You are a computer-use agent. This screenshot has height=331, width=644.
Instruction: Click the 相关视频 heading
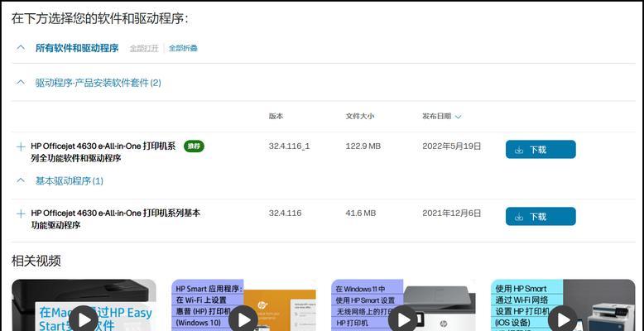(36, 261)
